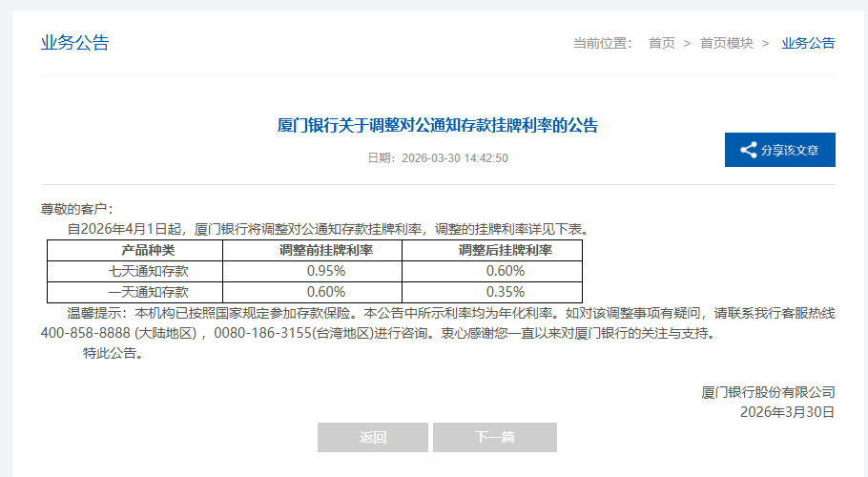The width and height of the screenshot is (868, 477).
Task: Click the 尊敬的客户 greeting line
Action: tap(76, 209)
